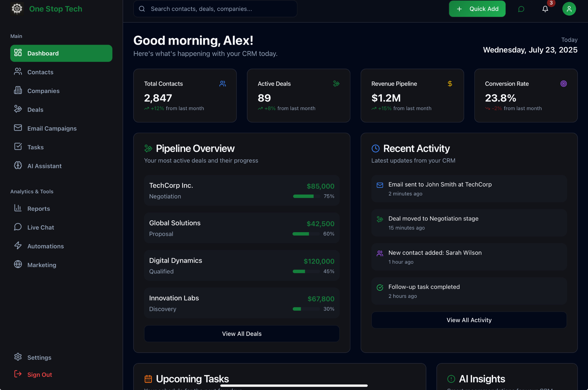Click the Revenue Pipeline dollar icon
The height and width of the screenshot is (390, 588).
pos(450,84)
